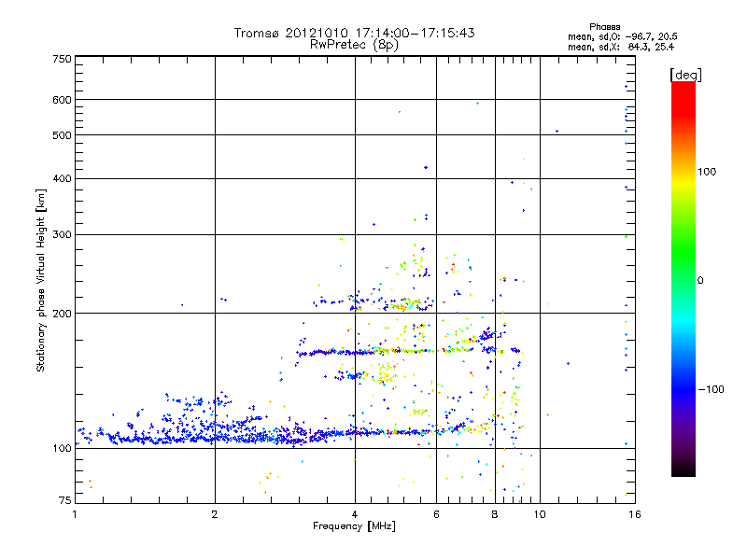Click the x-axis tick label '8'
Image resolution: width=747 pixels, height=560 pixels.
point(495,514)
